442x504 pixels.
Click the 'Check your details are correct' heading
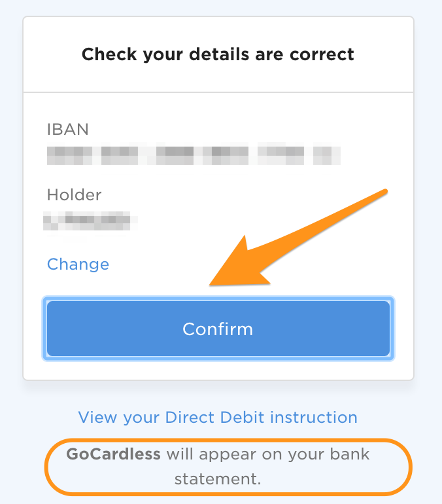click(x=218, y=54)
